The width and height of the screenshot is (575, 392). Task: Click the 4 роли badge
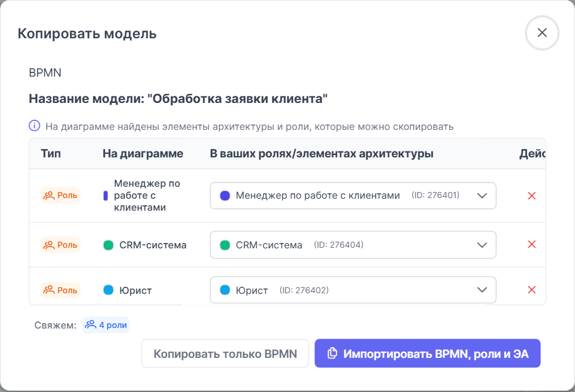(105, 325)
